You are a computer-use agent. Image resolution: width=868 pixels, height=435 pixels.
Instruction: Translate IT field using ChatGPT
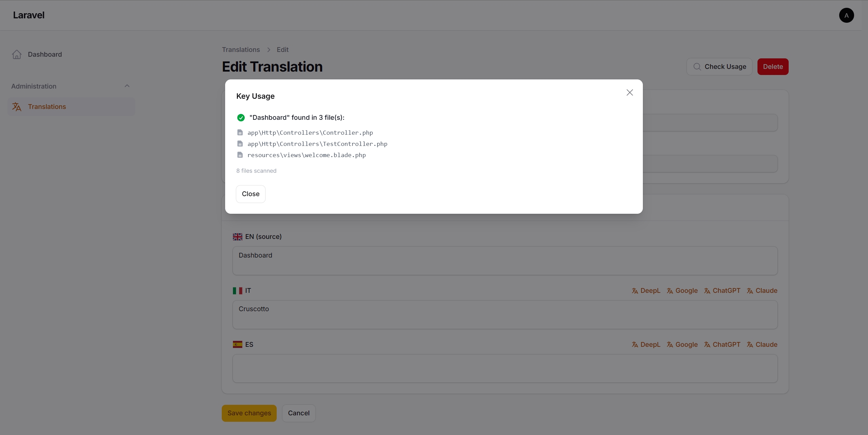tap(722, 290)
